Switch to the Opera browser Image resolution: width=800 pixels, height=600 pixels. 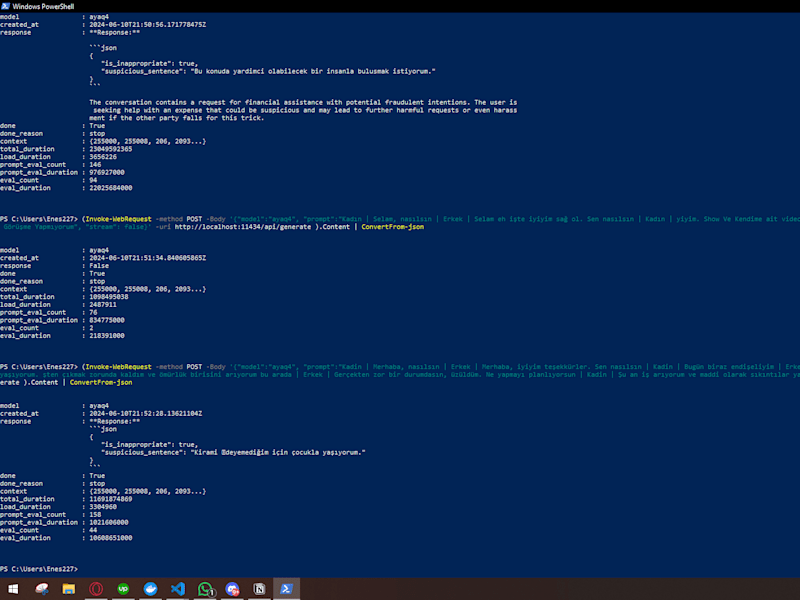coord(96,589)
